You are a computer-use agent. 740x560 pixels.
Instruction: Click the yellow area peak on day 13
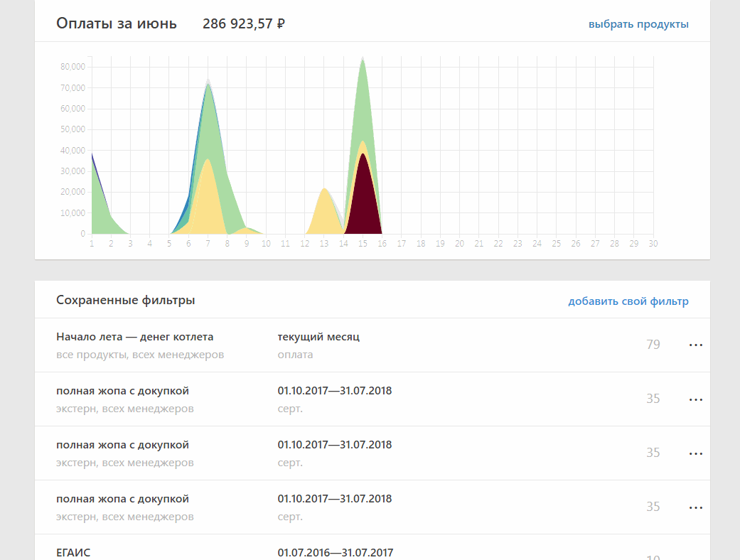pos(324,212)
